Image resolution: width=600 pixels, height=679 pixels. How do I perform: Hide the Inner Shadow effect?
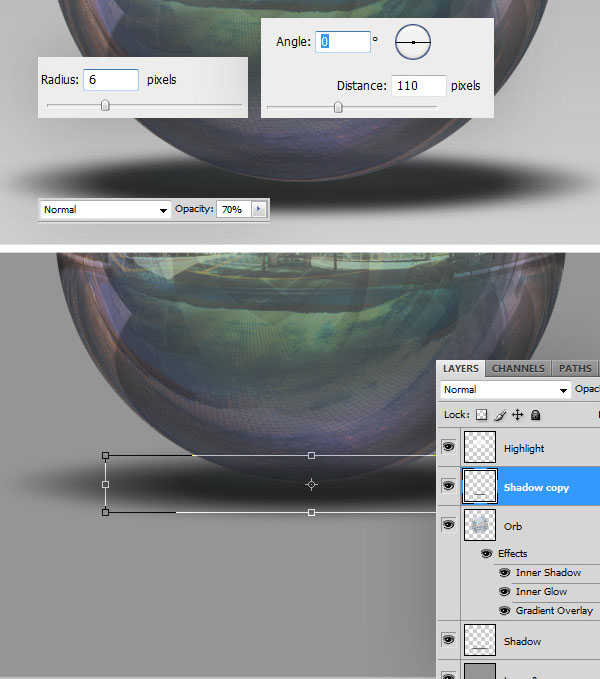504,572
